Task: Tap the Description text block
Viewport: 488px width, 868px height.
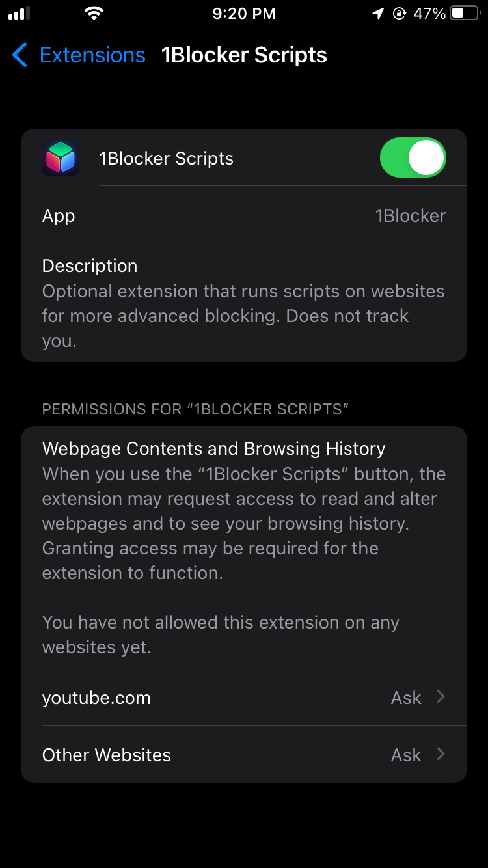Action: click(x=244, y=303)
